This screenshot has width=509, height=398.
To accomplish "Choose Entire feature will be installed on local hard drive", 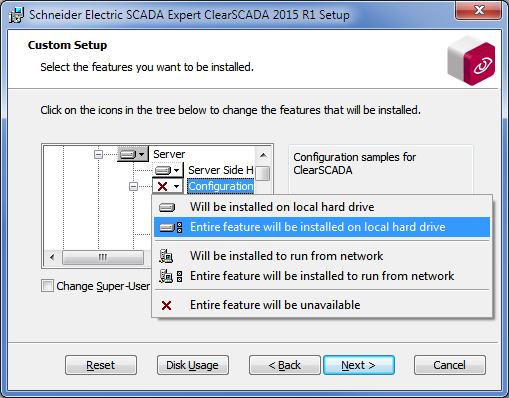I will (322, 227).
